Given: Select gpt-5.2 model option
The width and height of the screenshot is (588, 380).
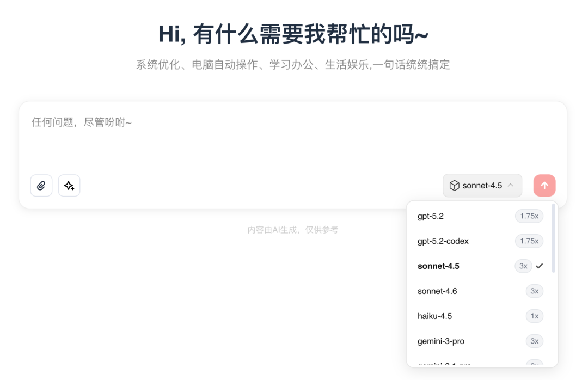Looking at the screenshot, I should pos(480,216).
